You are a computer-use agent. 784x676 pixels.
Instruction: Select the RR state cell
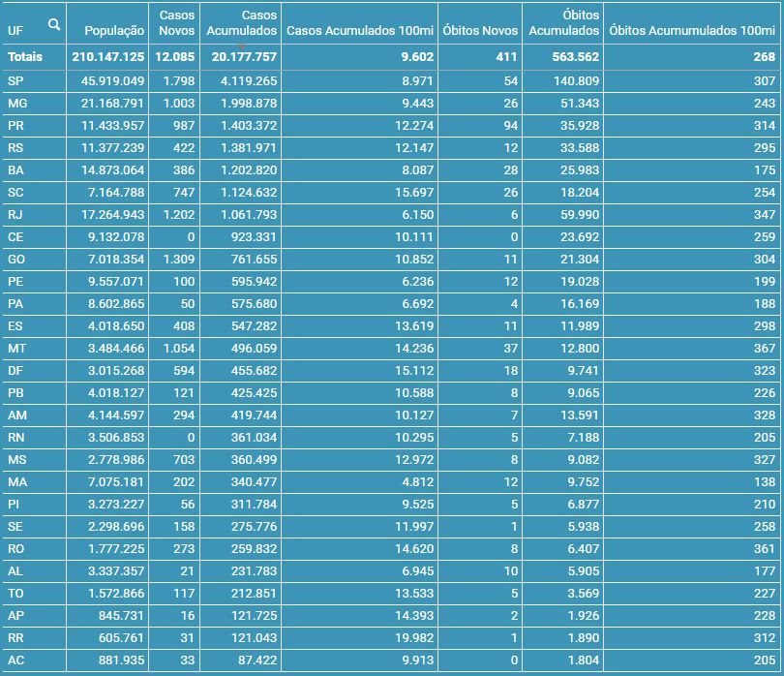[x=15, y=638]
